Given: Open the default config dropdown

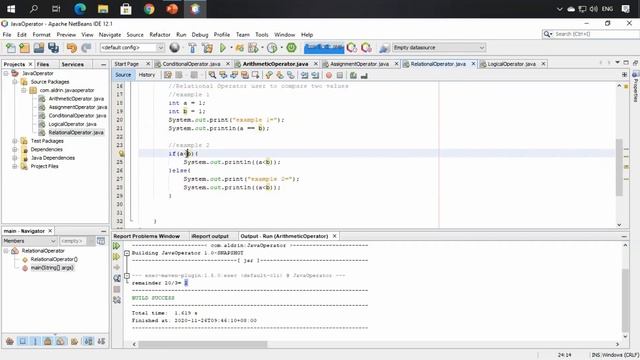Looking at the screenshot, I should coord(132,48).
